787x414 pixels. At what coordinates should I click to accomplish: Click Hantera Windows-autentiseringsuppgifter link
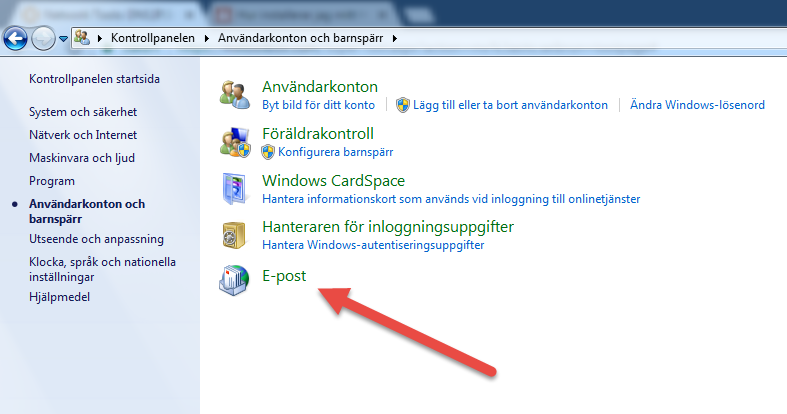373,245
